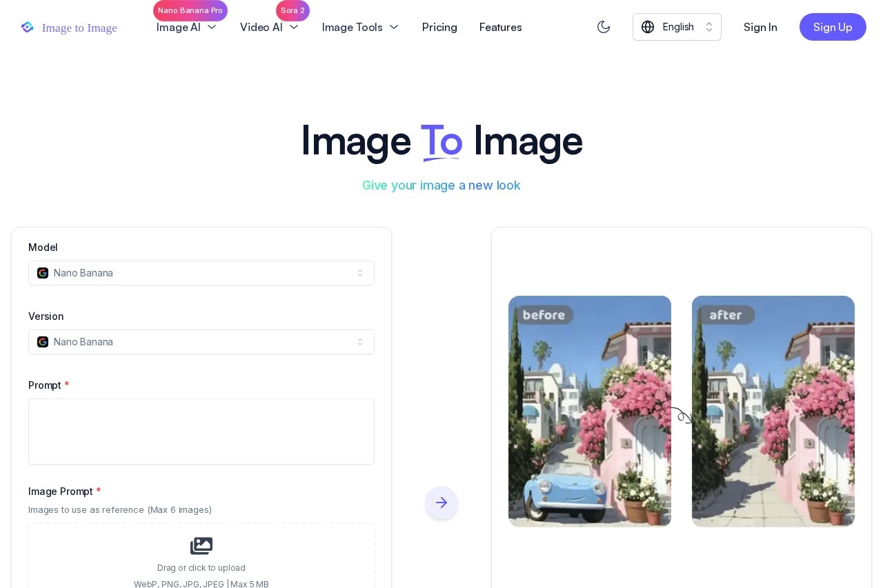This screenshot has height=588, width=883.
Task: Toggle dark mode with the moon icon
Action: tap(604, 27)
